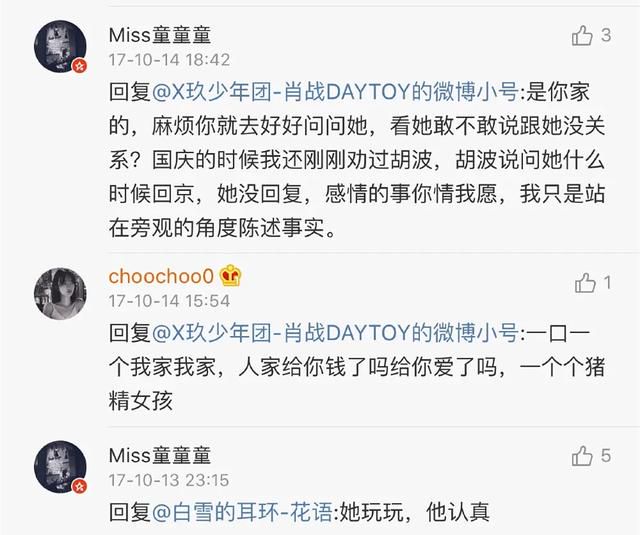Click the 17-10-14 15:54 timestamp
The image size is (640, 535).
pyautogui.click(x=169, y=301)
